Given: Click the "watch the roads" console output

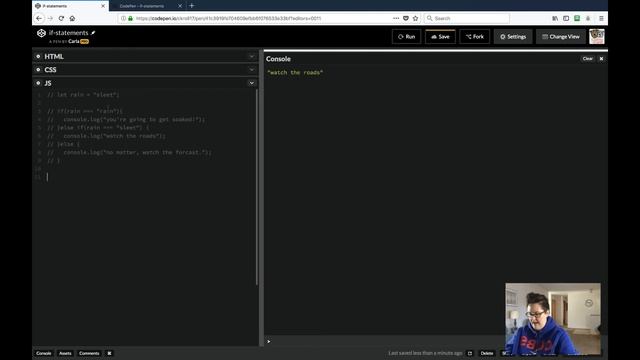Looking at the screenshot, I should [x=295, y=73].
